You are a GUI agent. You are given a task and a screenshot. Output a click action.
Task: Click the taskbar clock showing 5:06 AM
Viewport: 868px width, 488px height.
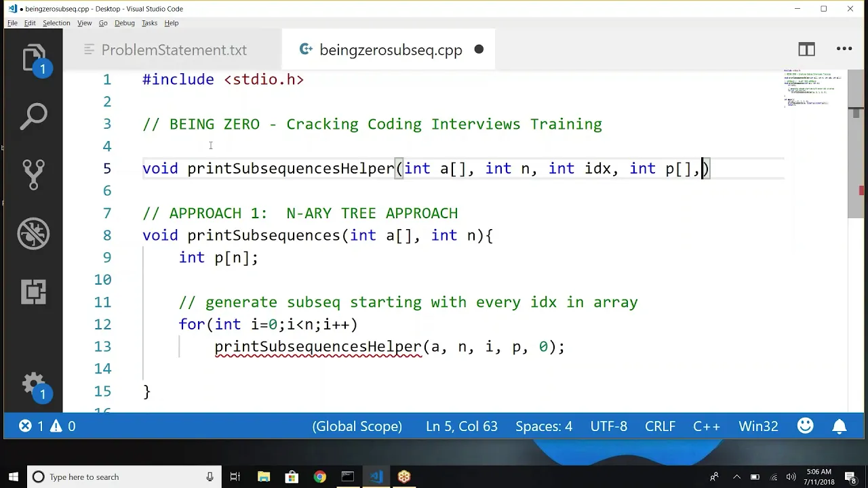(818, 477)
